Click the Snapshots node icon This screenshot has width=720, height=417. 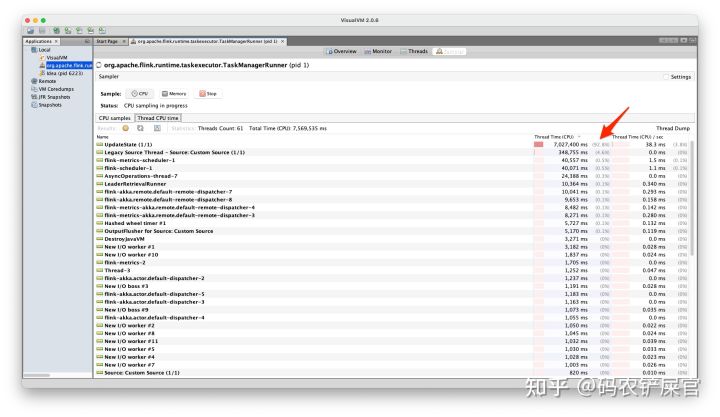[34, 105]
